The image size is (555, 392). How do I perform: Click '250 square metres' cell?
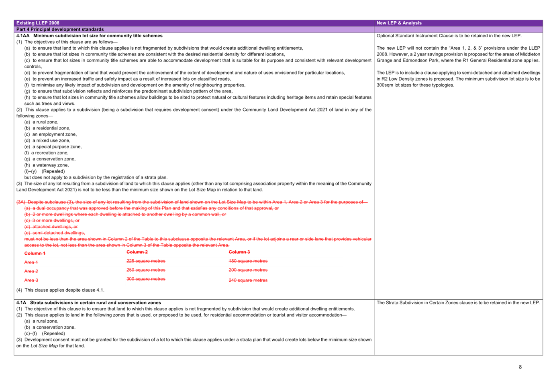146,270
